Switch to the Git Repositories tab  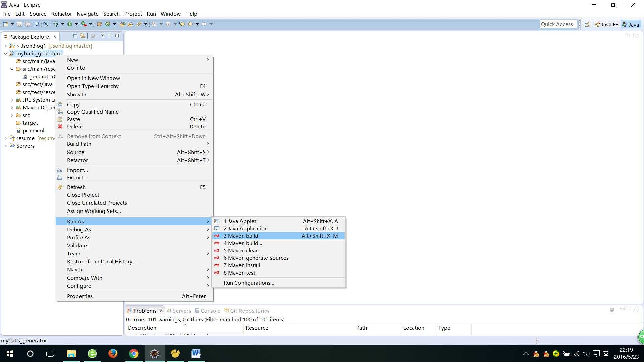tap(247, 311)
